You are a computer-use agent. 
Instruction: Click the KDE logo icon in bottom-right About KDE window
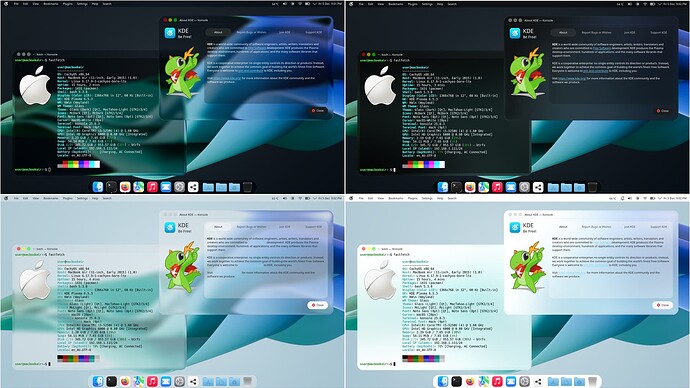coord(514,227)
